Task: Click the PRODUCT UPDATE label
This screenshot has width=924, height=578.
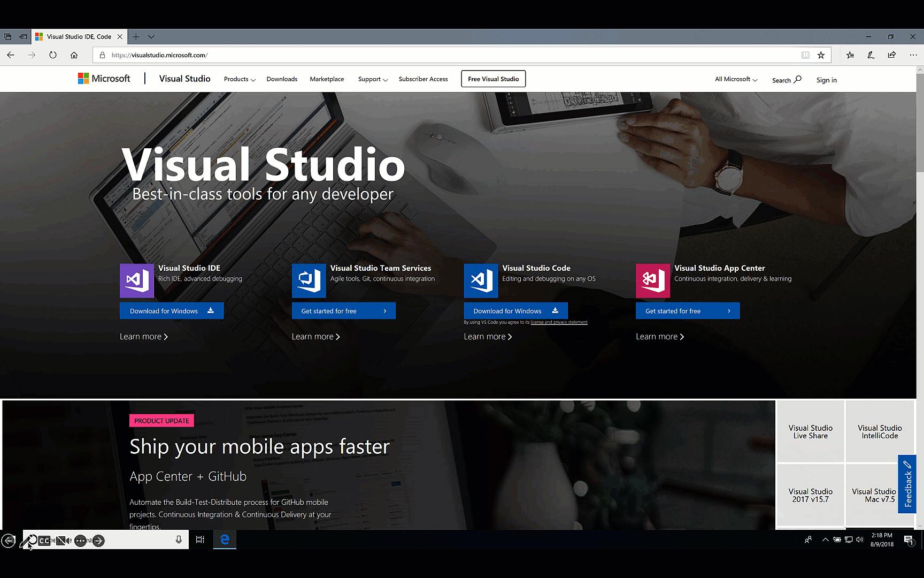Action: (161, 421)
